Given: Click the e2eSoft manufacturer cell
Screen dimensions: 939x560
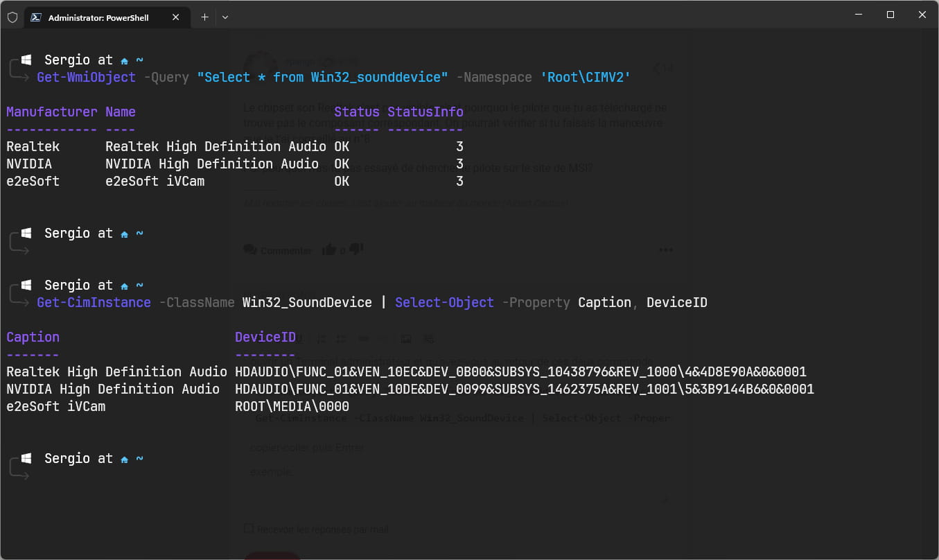Looking at the screenshot, I should point(33,181).
